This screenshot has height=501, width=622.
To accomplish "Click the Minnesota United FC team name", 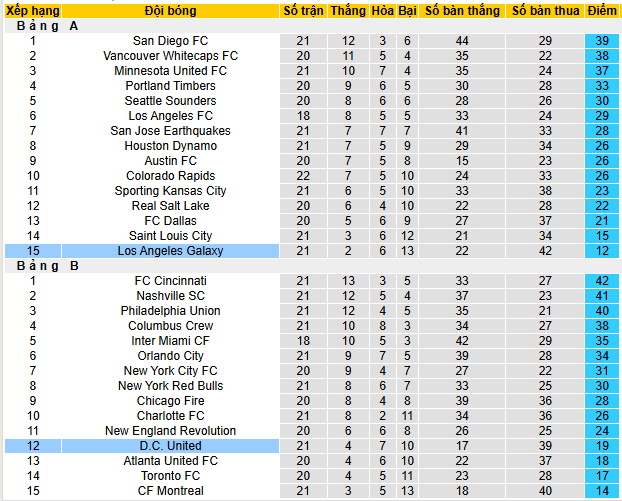I will click(x=170, y=71).
